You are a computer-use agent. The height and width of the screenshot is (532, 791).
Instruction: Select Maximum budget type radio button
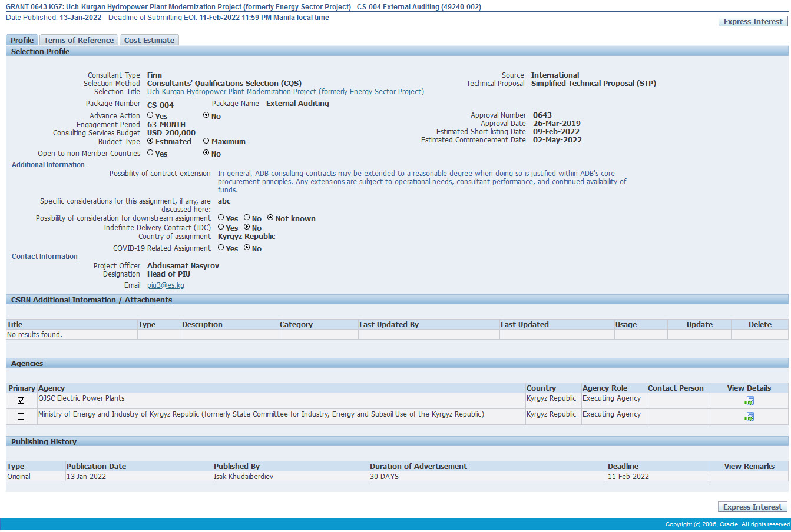pyautogui.click(x=206, y=141)
